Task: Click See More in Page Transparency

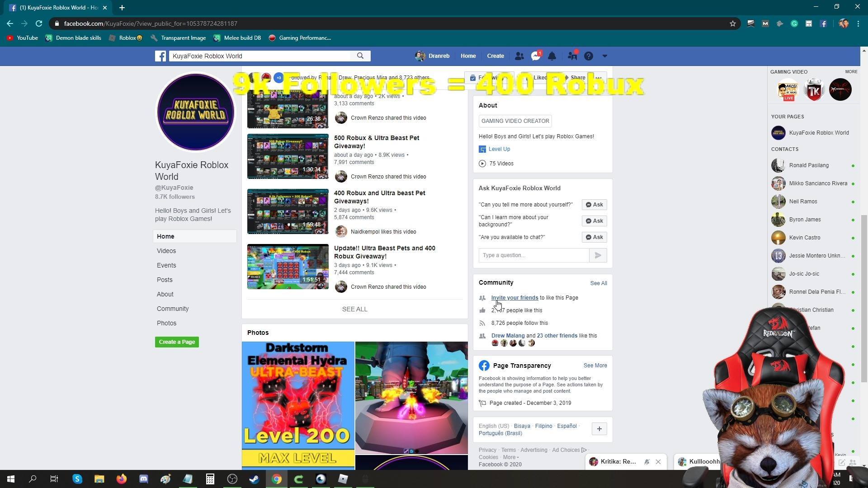Action: click(x=595, y=366)
